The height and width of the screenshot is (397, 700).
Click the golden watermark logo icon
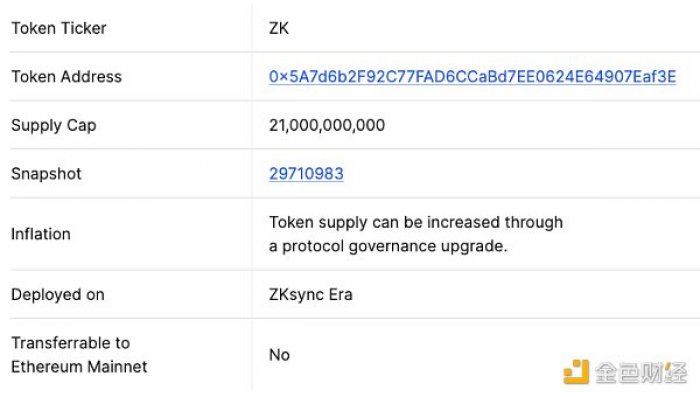[x=576, y=372]
